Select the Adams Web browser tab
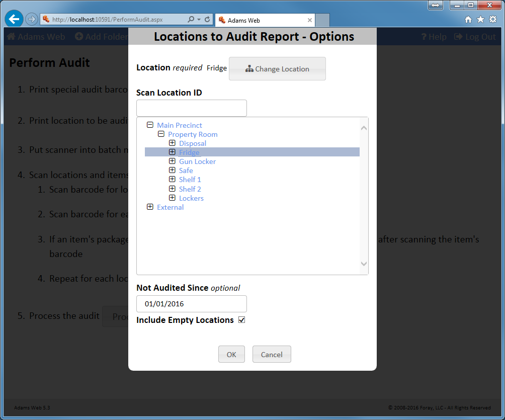 pyautogui.click(x=262, y=21)
